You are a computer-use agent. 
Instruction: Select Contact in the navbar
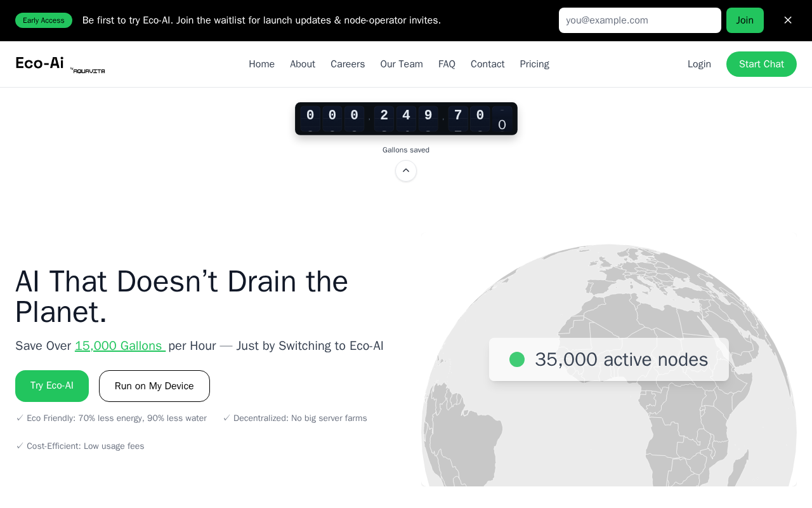tap(487, 64)
